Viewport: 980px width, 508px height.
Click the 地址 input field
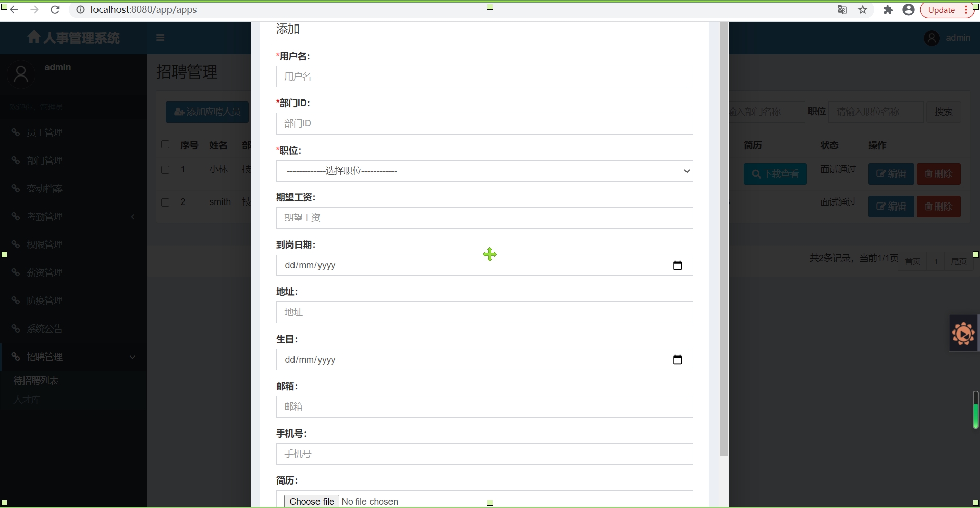pos(484,312)
